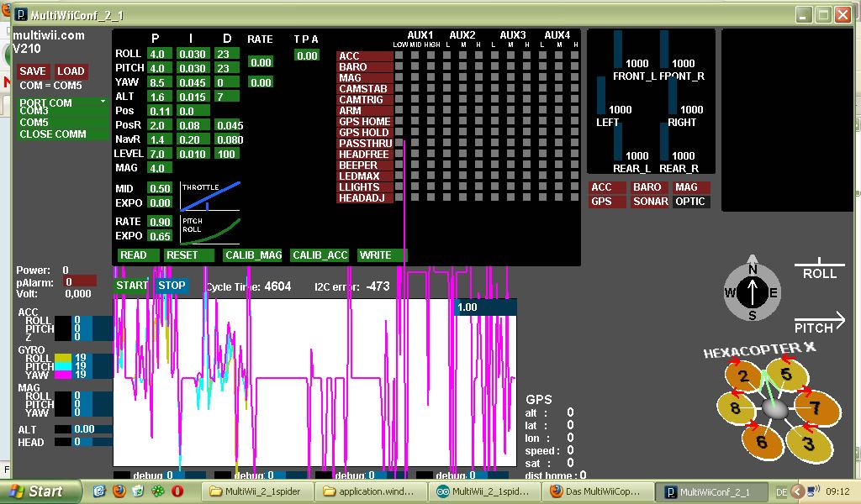Viewport: 861px width, 504px height.
Task: Click the WRITE button
Action: (382, 255)
